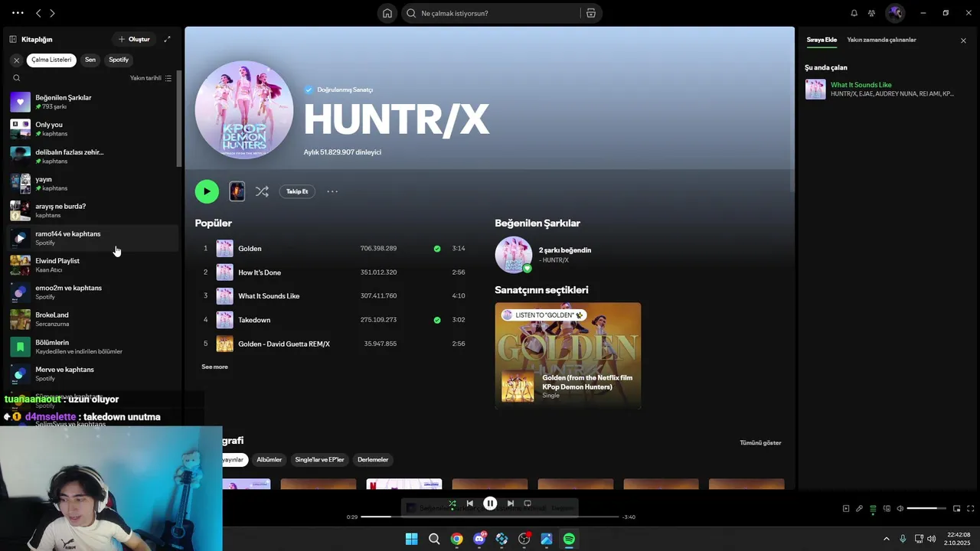
Task: Open the notifications bell
Action: [854, 13]
